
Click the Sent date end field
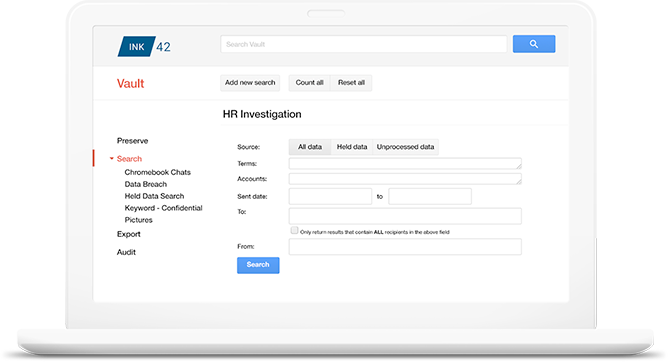(430, 196)
